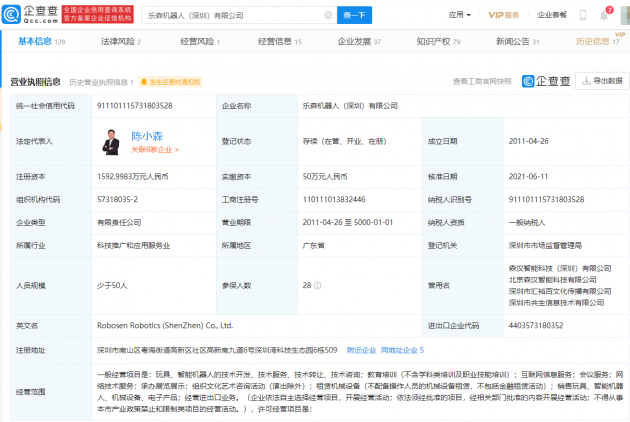
Task: Select establishment date 2011-04-26
Action: [528, 141]
